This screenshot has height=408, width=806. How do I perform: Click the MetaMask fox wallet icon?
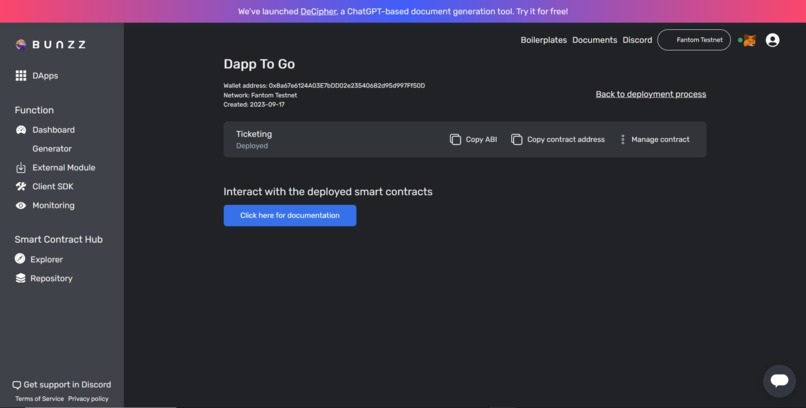(x=750, y=40)
